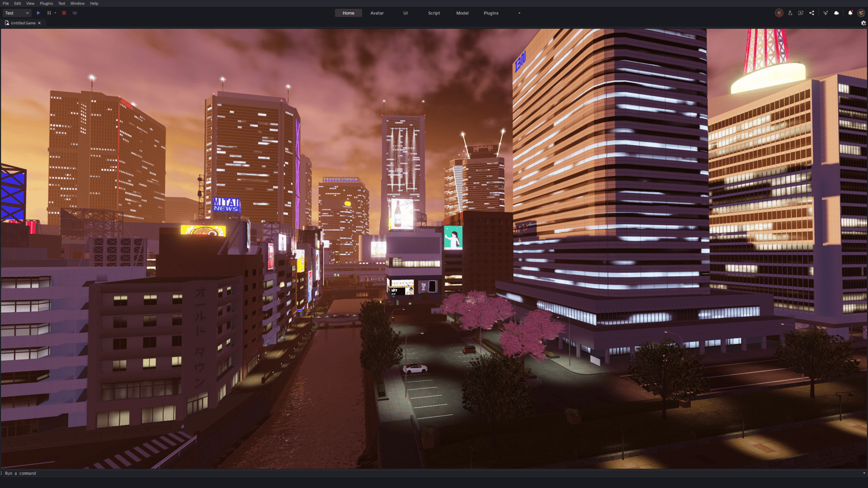Image resolution: width=868 pixels, height=488 pixels.
Task: Expand the command bar dropdown arrow
Action: click(864, 473)
